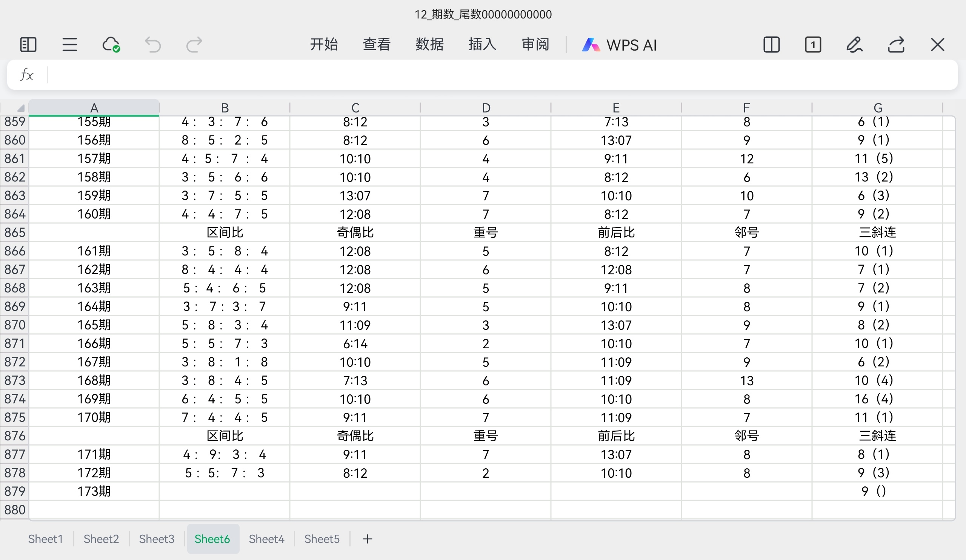The width and height of the screenshot is (966, 560).
Task: Open the split view layout icon
Action: coord(771,45)
